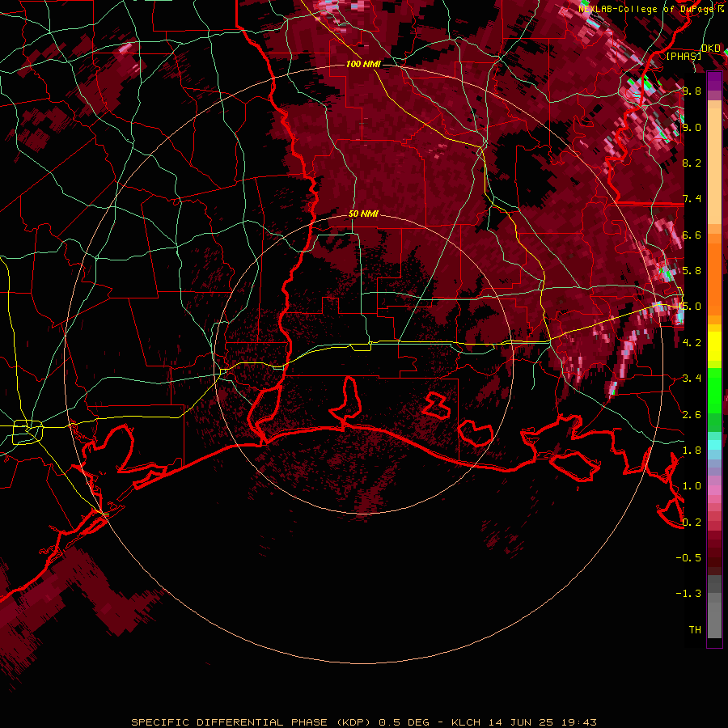728x728 pixels.
Task: Pick the bright yellow segment of the color bar
Action: 714,346
